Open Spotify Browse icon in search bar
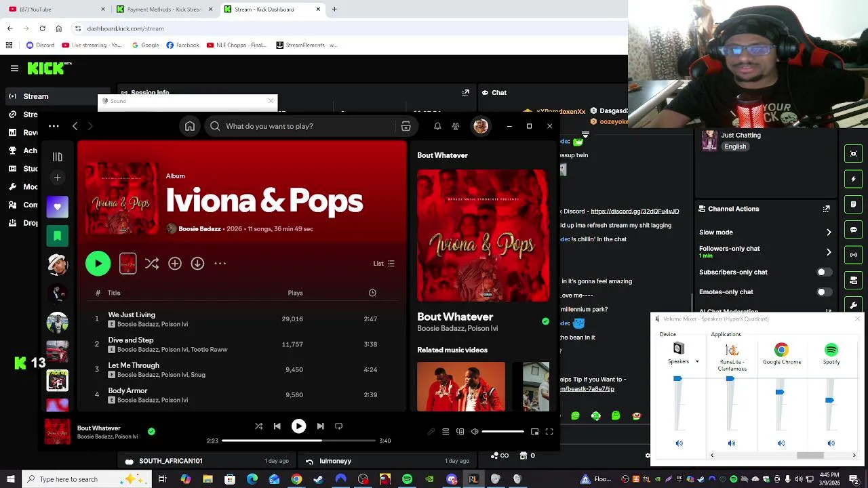Viewport: 868px width, 488px height. click(x=406, y=126)
